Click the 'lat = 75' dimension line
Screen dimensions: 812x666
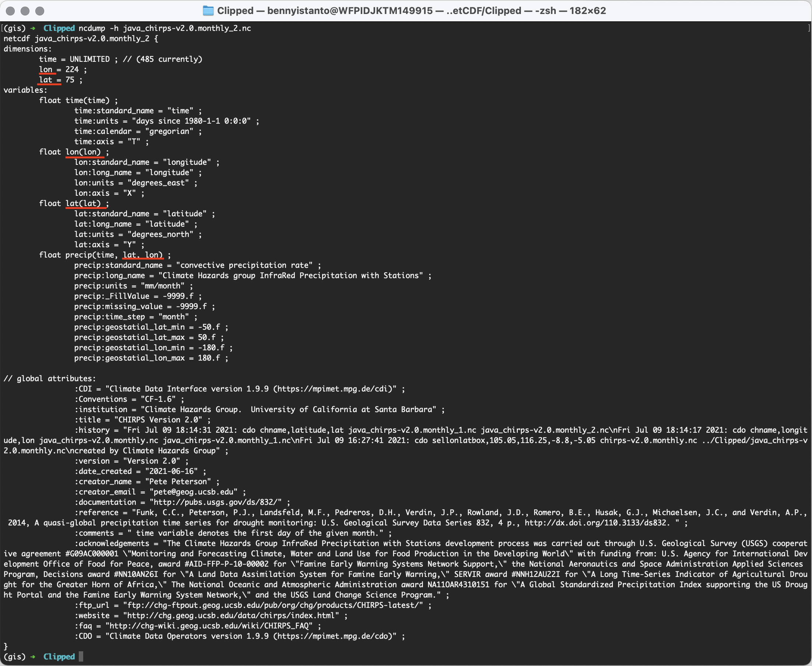coord(61,80)
